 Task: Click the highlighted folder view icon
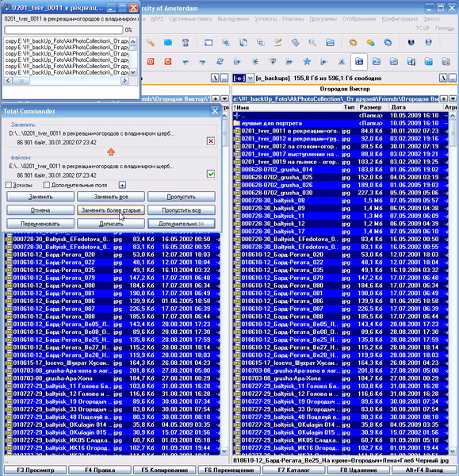pos(359,62)
